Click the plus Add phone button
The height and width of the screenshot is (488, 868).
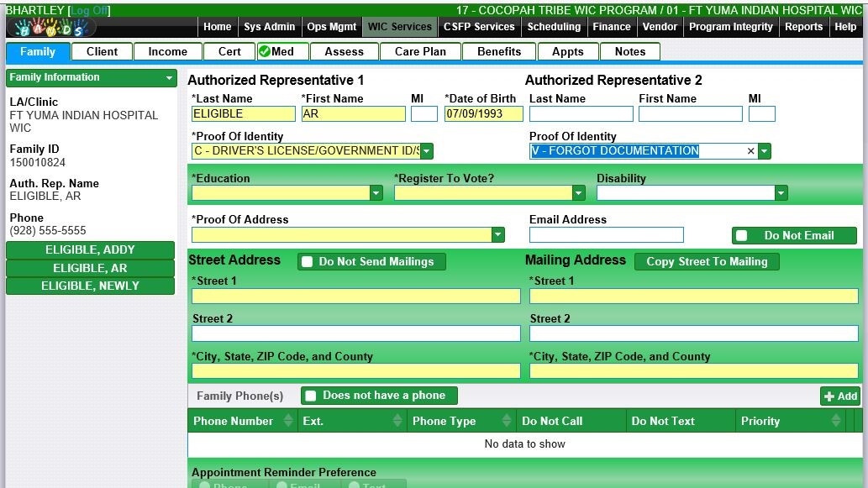tap(840, 396)
